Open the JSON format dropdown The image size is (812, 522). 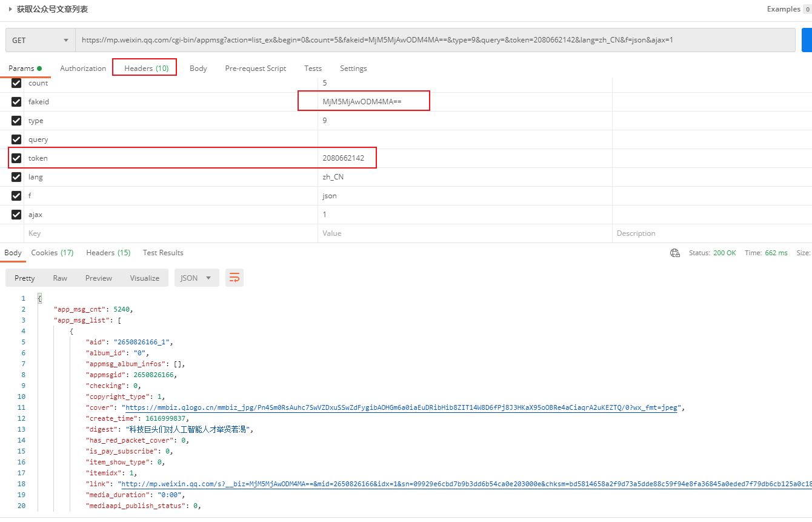(196, 278)
